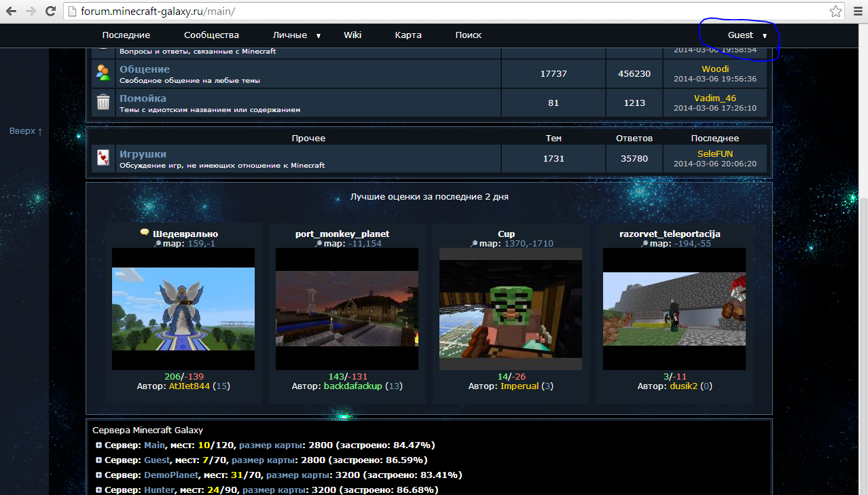Go back using browser back arrow
Screen dimensions: 868x495
point(12,12)
